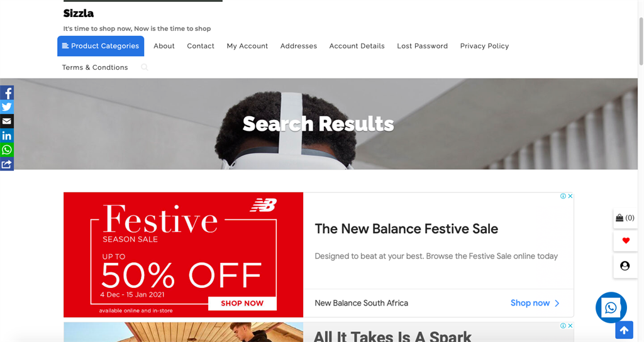Image resolution: width=644 pixels, height=342 pixels.
Task: Open shopping cart bag icon showing (0)
Action: (x=625, y=218)
